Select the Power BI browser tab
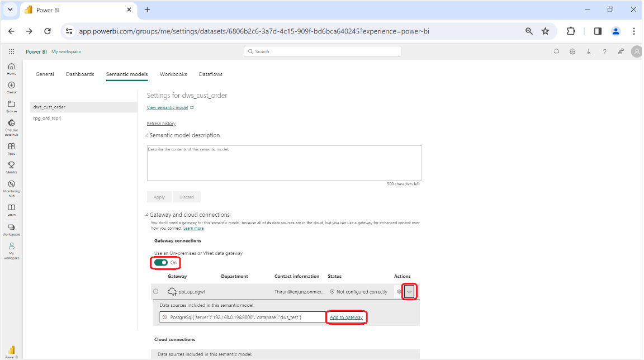Image resolution: width=644 pixels, height=360 pixels. pos(78,10)
